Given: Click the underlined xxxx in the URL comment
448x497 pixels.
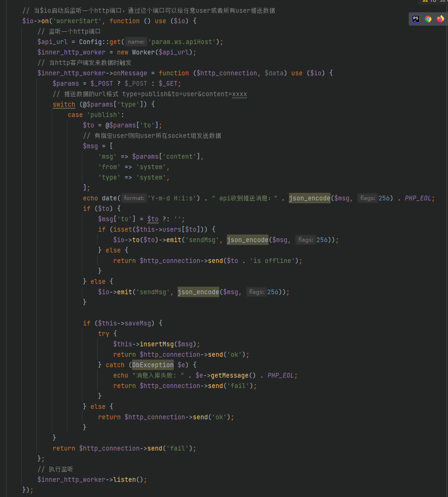Looking at the screenshot, I should pyautogui.click(x=240, y=94).
